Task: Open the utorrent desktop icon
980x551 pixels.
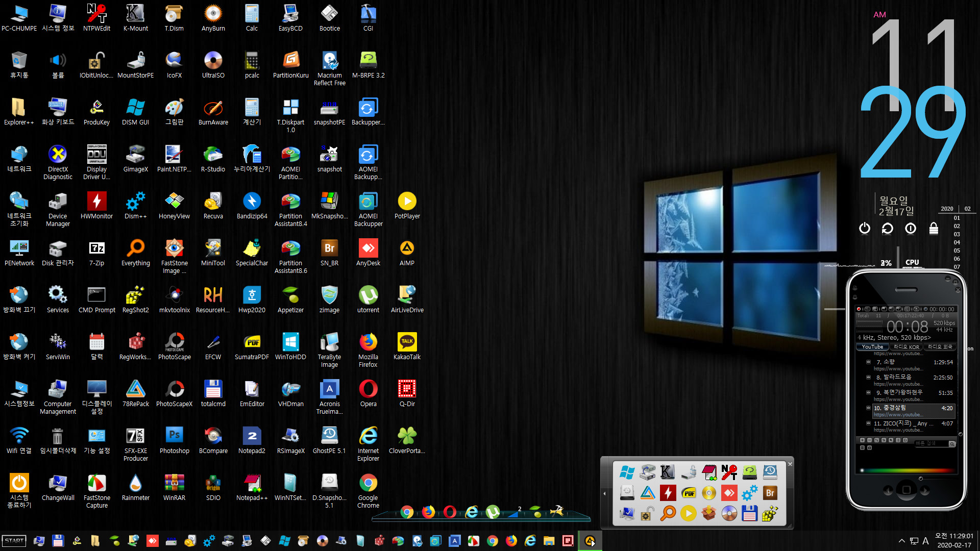Action: pyautogui.click(x=368, y=299)
